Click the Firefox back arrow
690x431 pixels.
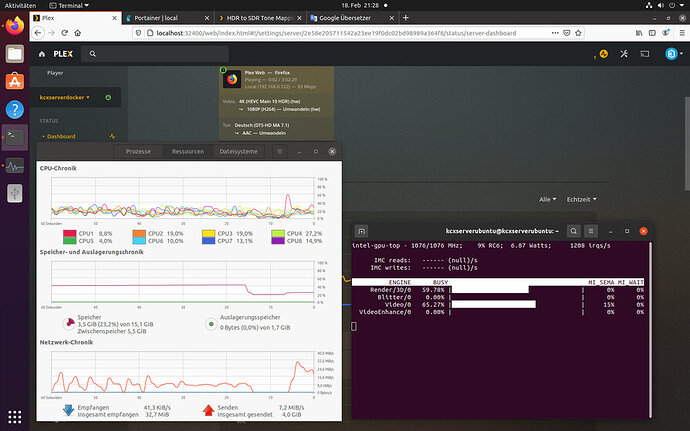click(x=38, y=33)
